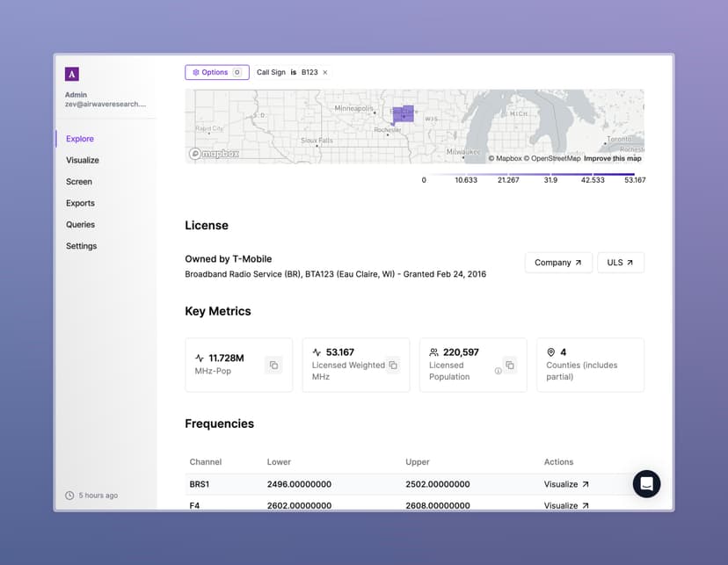728x565 pixels.
Task: Click the waveform icon on MHz-Pop card
Action: point(200,357)
